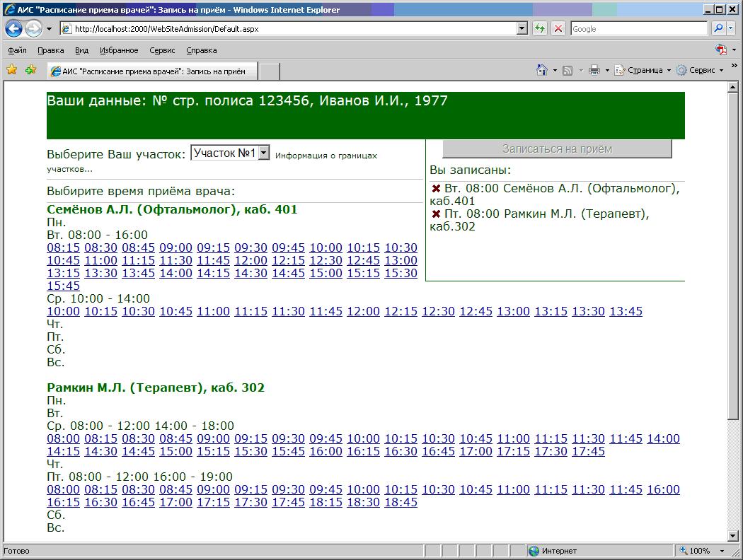
Task: Click the search magnifier icon
Action: coord(718,28)
